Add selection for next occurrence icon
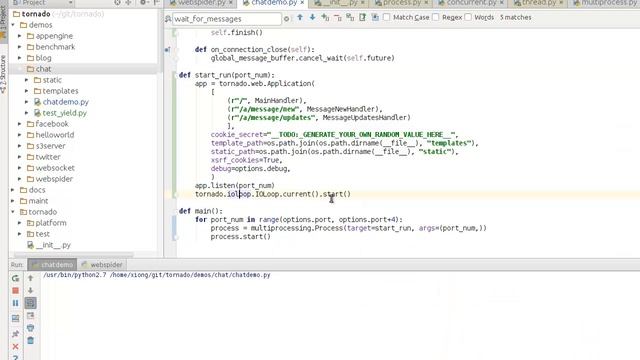This screenshot has height=360, width=640. [x=325, y=18]
